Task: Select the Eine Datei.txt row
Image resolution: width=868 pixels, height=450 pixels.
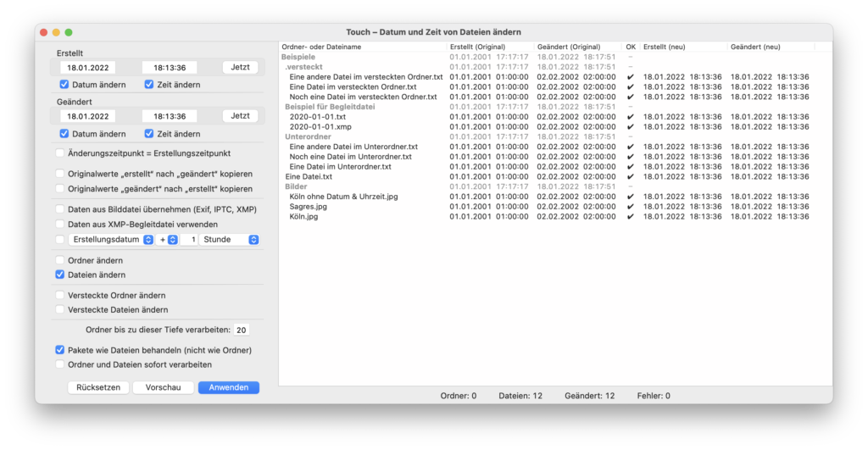Action: pos(556,176)
